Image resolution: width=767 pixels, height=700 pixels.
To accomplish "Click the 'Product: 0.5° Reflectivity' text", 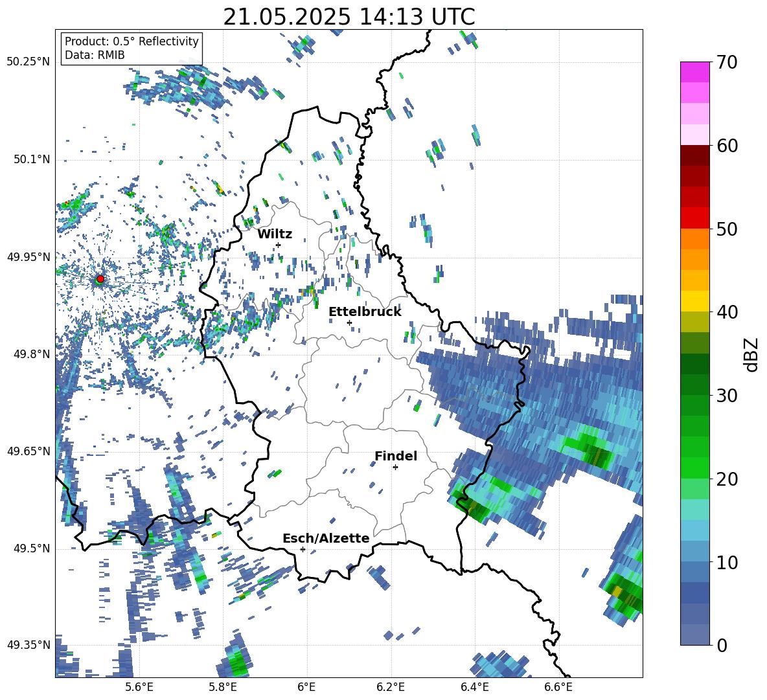I will pos(132,41).
